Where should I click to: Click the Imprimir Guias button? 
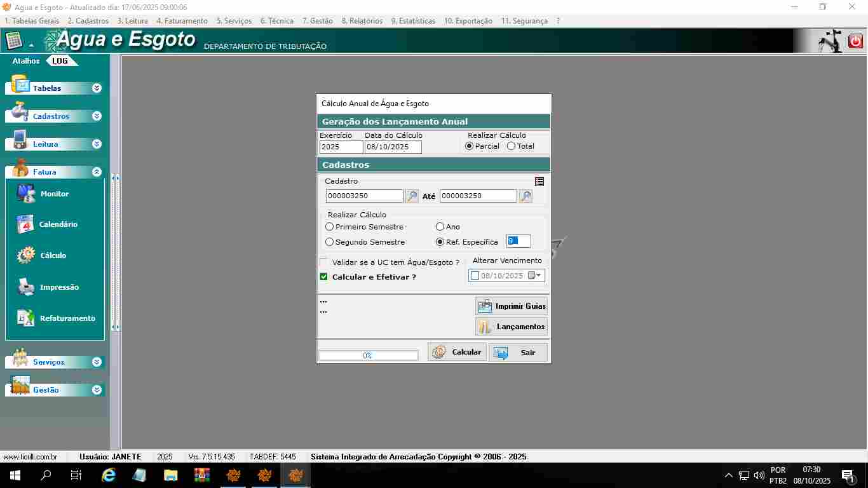[512, 306]
